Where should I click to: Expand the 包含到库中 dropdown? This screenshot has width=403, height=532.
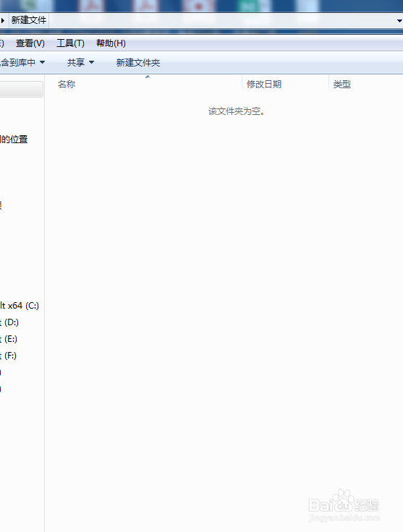22,62
